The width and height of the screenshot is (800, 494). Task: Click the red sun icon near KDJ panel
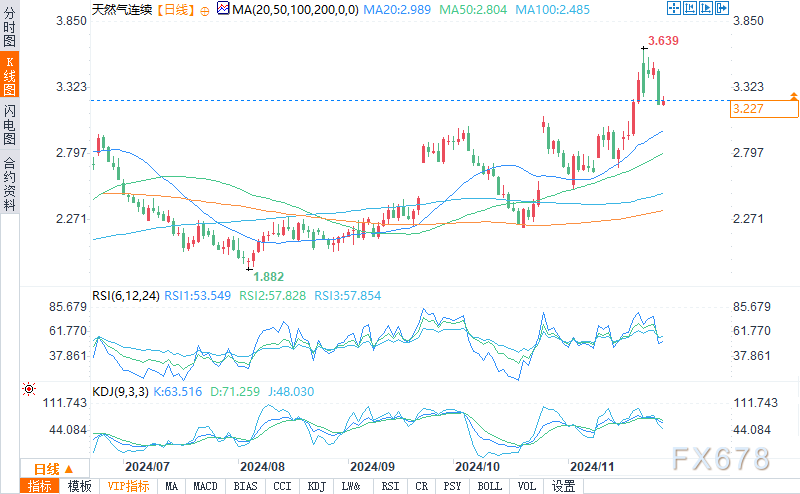pos(28,387)
